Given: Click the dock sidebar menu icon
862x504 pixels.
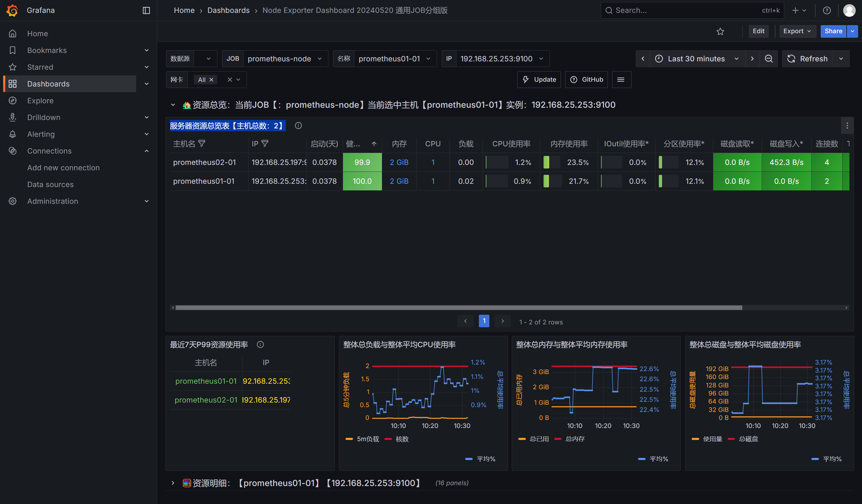Looking at the screenshot, I should 146,10.
